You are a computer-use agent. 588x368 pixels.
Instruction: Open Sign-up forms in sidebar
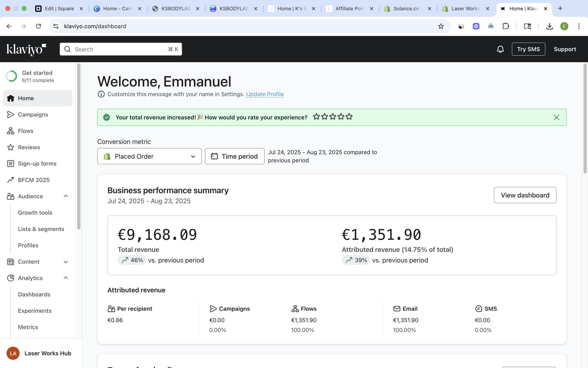(37, 164)
